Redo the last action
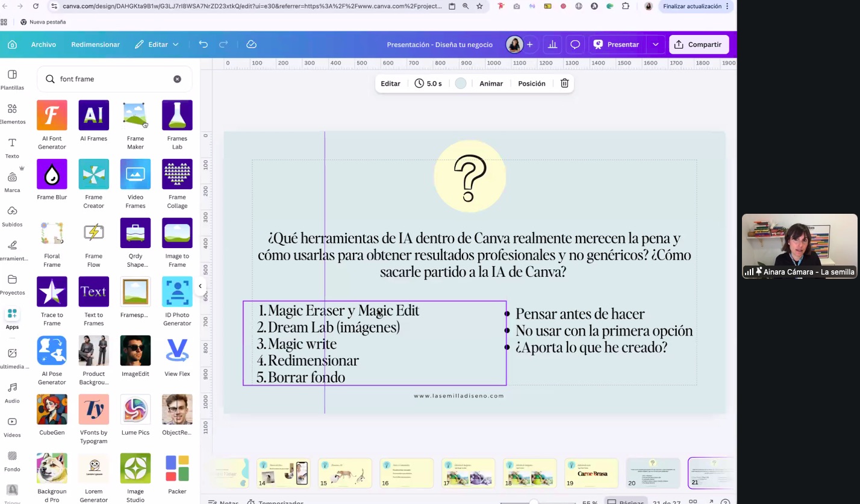Screen dimensions: 860x504 pos(223,45)
